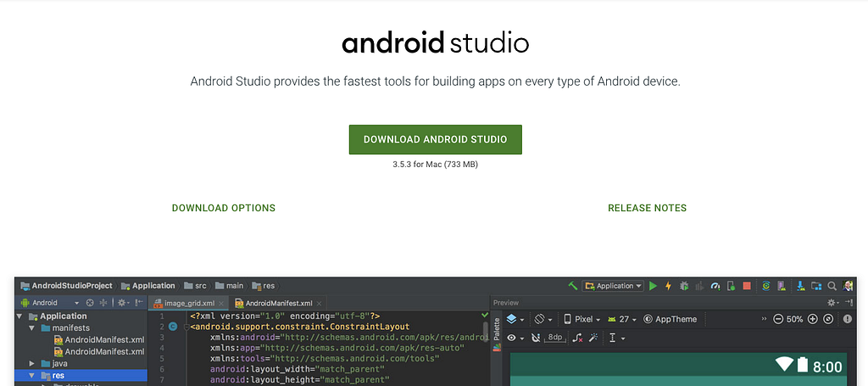The image size is (868, 386).
Task: Click the Infer Constraints magic wand
Action: point(593,338)
